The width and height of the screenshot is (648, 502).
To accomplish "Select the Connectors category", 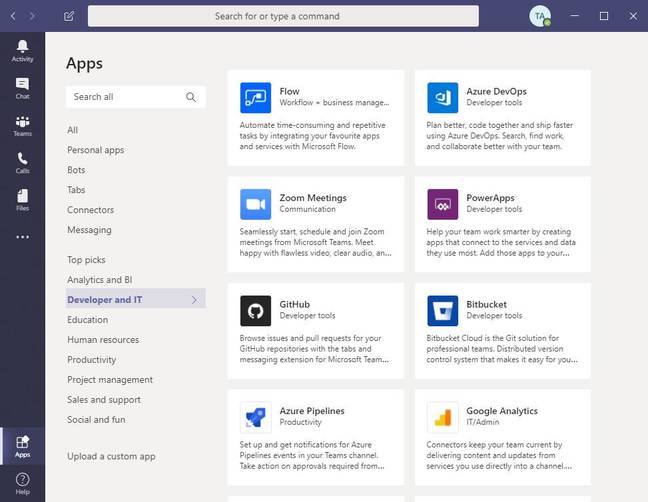I will tap(91, 210).
